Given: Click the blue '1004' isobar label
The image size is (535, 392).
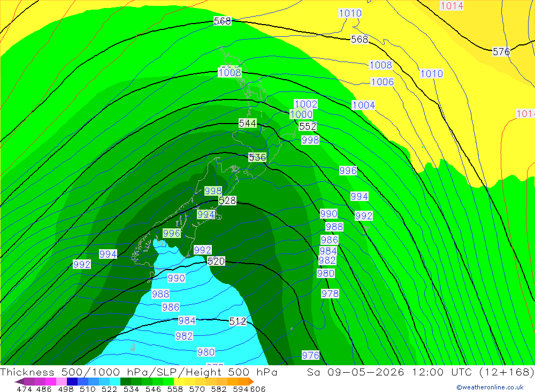Looking at the screenshot, I should point(363,105).
